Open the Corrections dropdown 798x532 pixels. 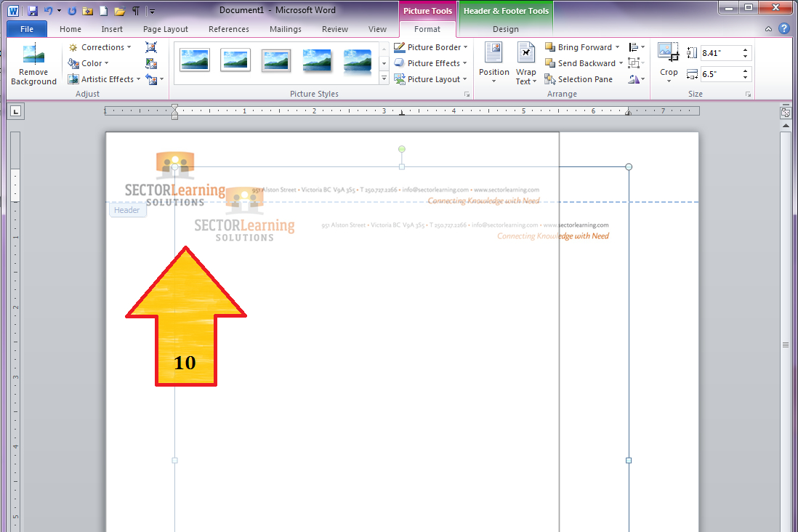coord(100,47)
